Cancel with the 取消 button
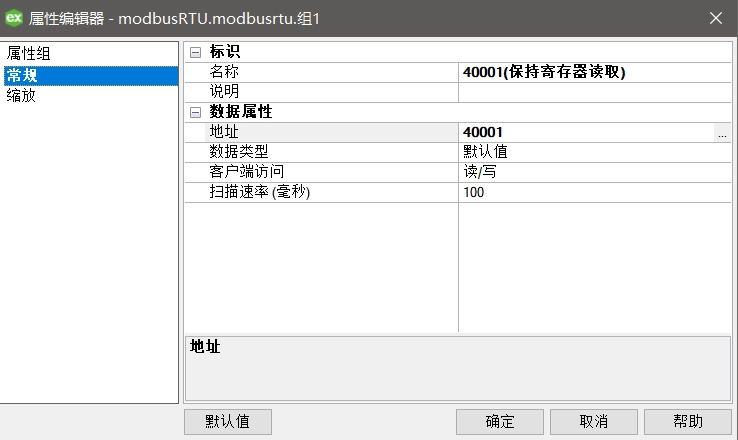Screen dimensions: 738x440 (x=594, y=422)
